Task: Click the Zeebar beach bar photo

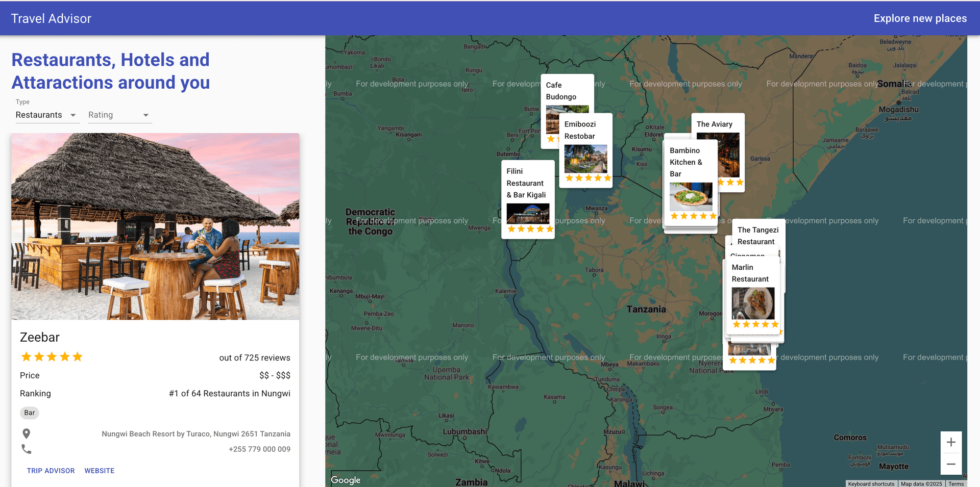Action: [155, 226]
